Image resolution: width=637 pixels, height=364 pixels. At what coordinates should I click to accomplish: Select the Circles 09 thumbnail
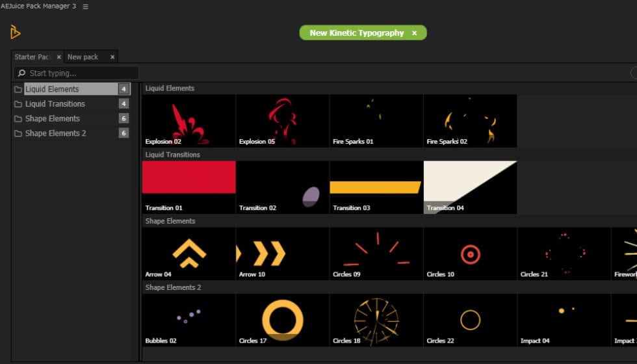coord(376,253)
